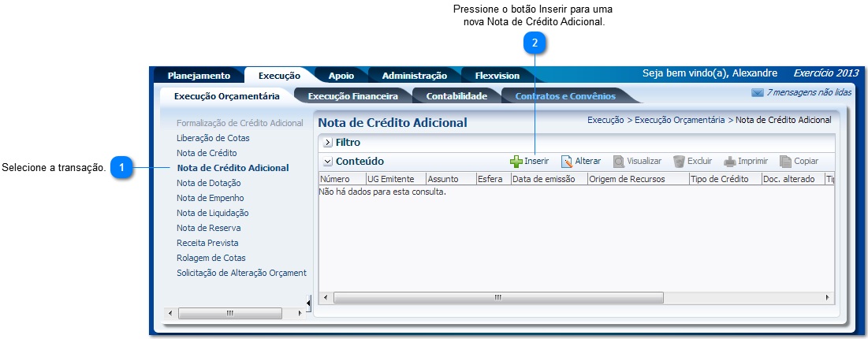This screenshot has width=868, height=339.
Task: Click the Copiar documents icon
Action: click(x=785, y=162)
